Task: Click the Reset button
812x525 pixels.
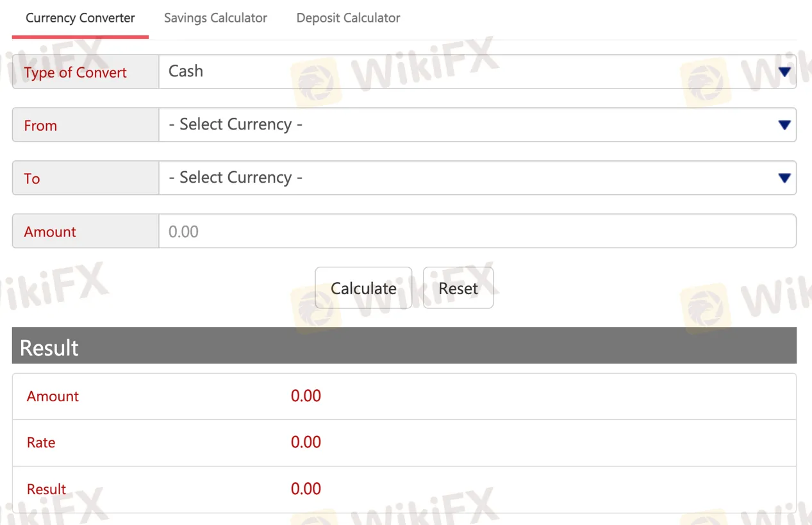Action: pyautogui.click(x=458, y=288)
